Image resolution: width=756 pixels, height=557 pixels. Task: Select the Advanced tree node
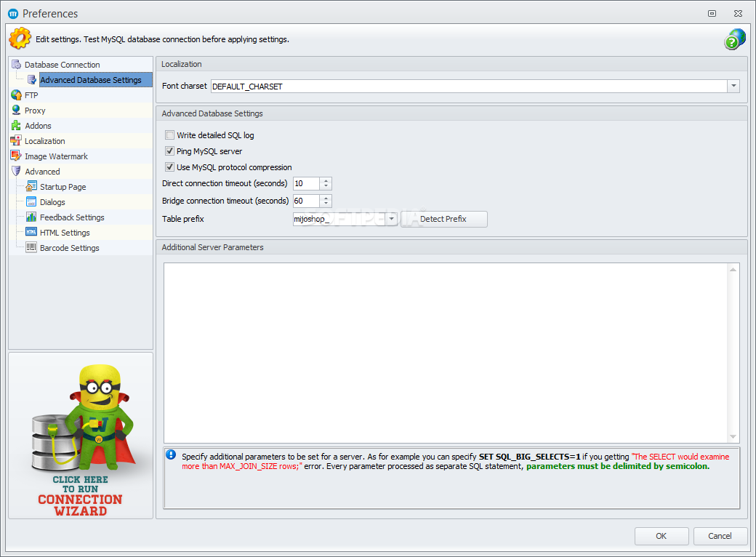42,172
